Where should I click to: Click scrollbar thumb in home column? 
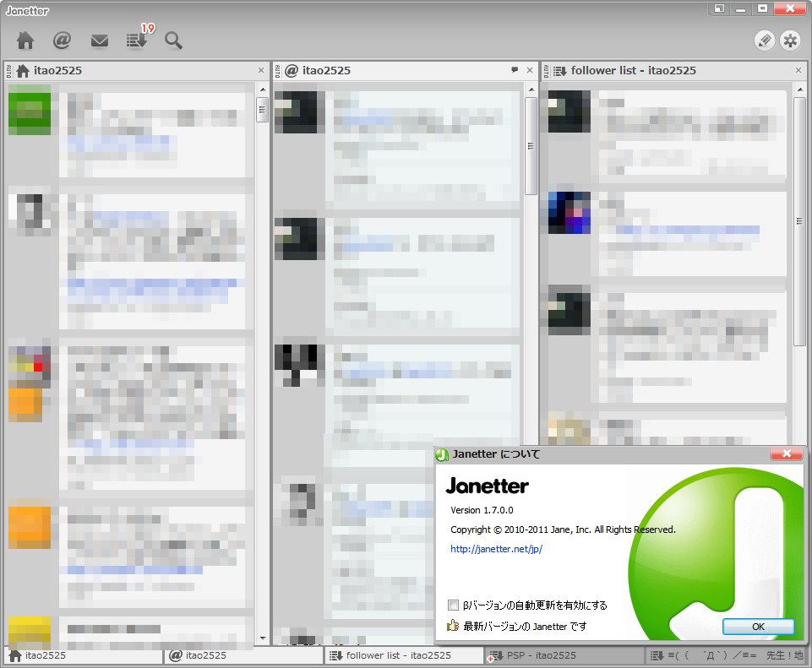262,110
